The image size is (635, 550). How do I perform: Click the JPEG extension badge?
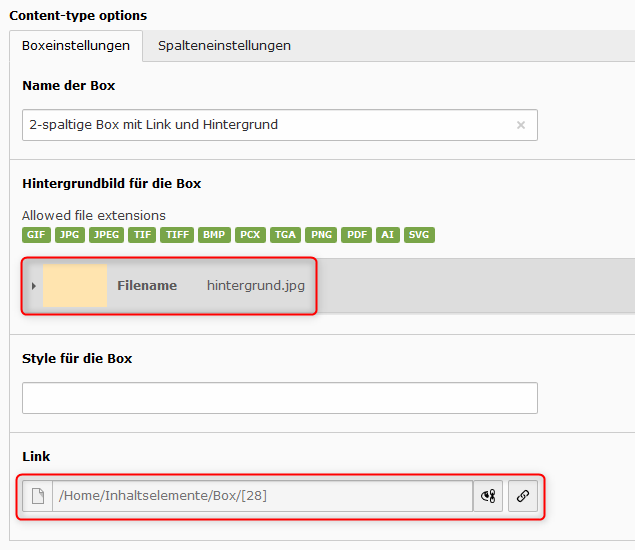(106, 235)
